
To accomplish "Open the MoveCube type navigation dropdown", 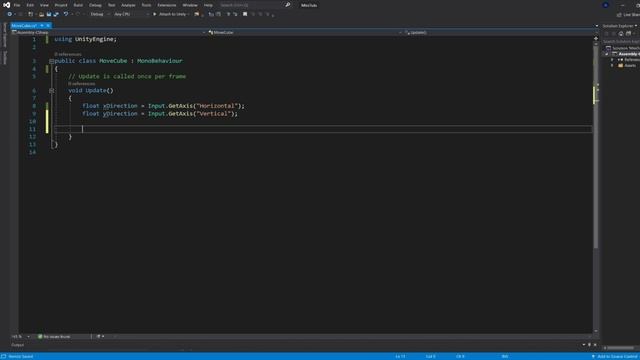I will pyautogui.click(x=304, y=32).
